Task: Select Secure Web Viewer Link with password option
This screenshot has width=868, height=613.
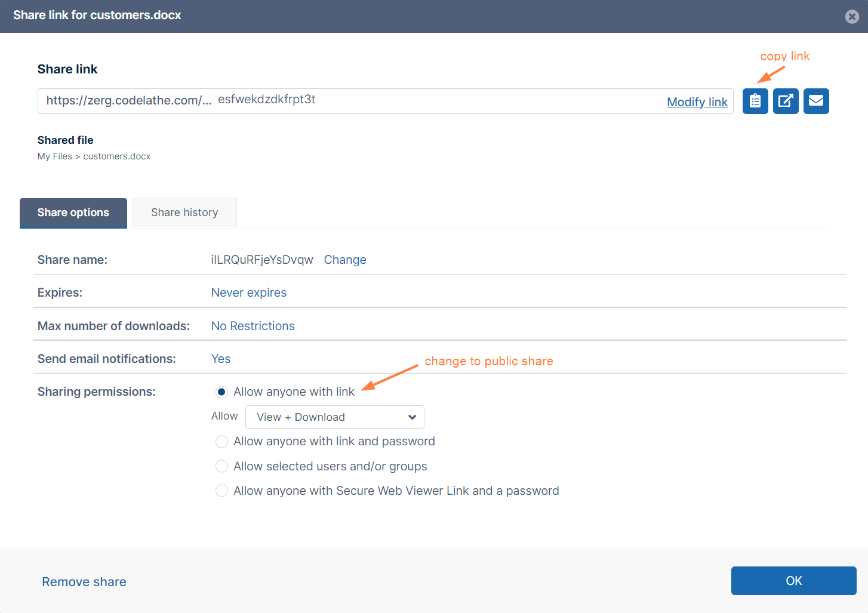Action: [x=221, y=491]
